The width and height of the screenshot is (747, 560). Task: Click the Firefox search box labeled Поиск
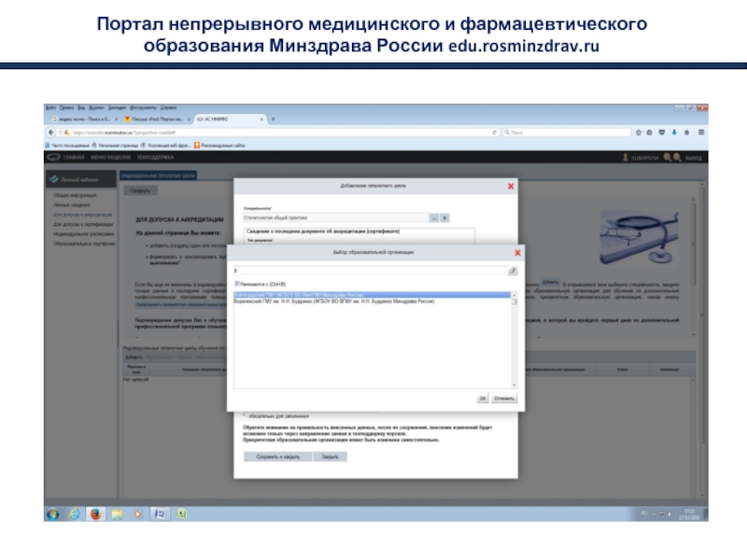tap(567, 133)
